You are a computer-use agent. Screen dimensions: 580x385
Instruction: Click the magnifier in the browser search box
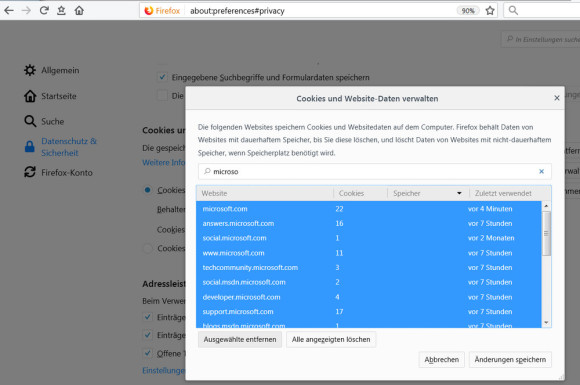pos(513,10)
